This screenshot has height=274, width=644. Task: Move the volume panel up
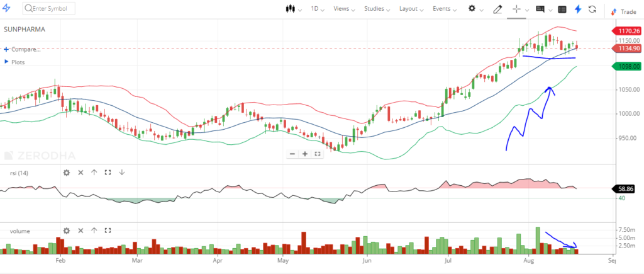tap(94, 231)
